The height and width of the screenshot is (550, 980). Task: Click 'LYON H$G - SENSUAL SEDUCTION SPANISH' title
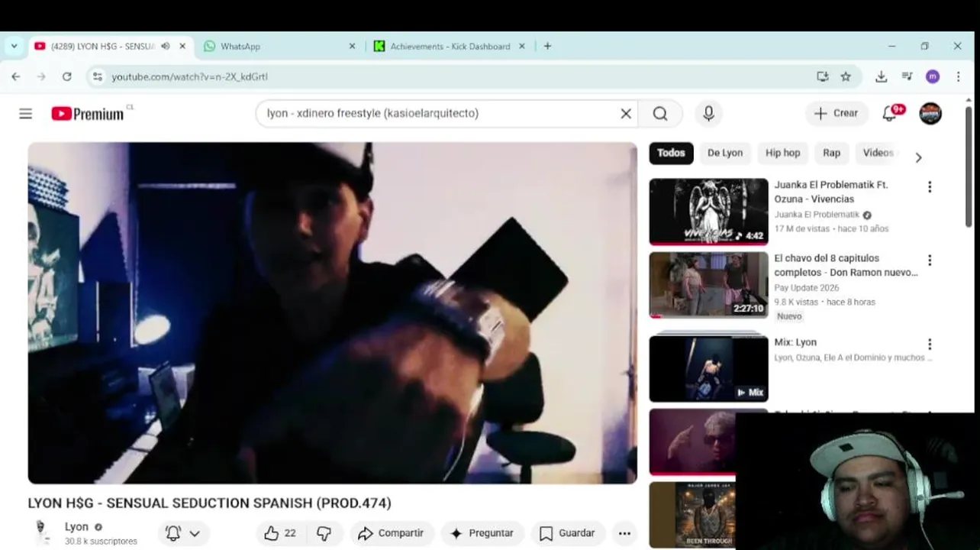click(209, 503)
